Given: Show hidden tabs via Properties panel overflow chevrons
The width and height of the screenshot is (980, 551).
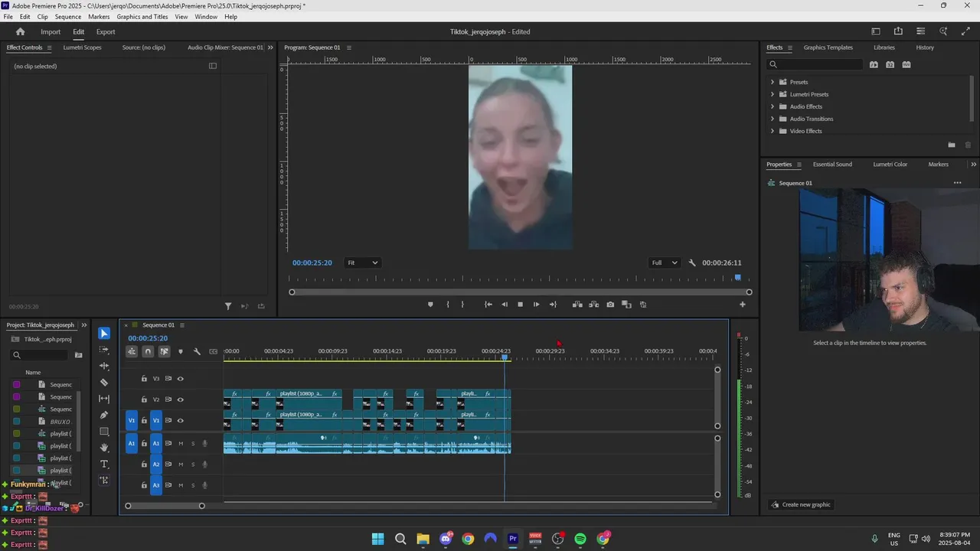Looking at the screenshot, I should 973,165.
